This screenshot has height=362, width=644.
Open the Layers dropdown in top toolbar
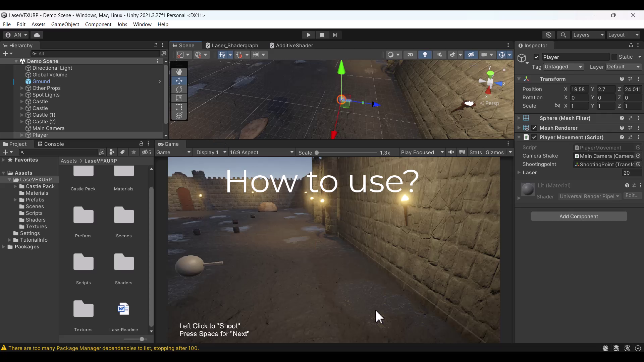[588, 35]
